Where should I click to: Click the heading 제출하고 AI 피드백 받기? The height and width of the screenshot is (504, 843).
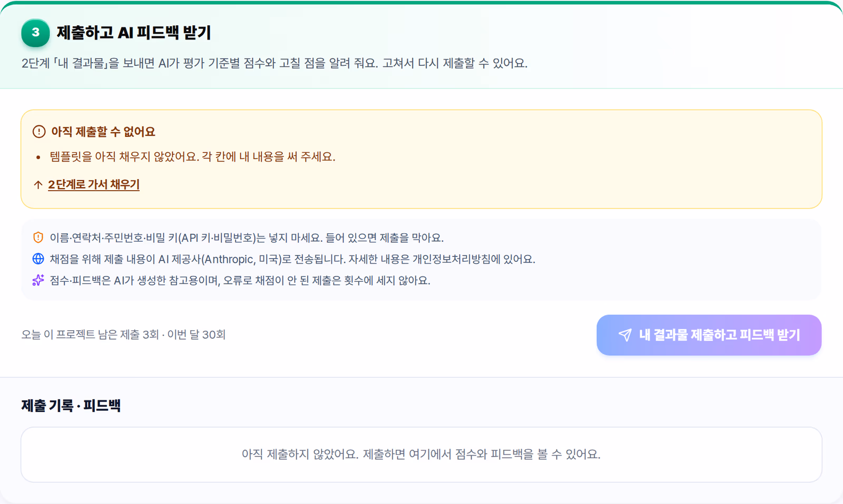[134, 33]
